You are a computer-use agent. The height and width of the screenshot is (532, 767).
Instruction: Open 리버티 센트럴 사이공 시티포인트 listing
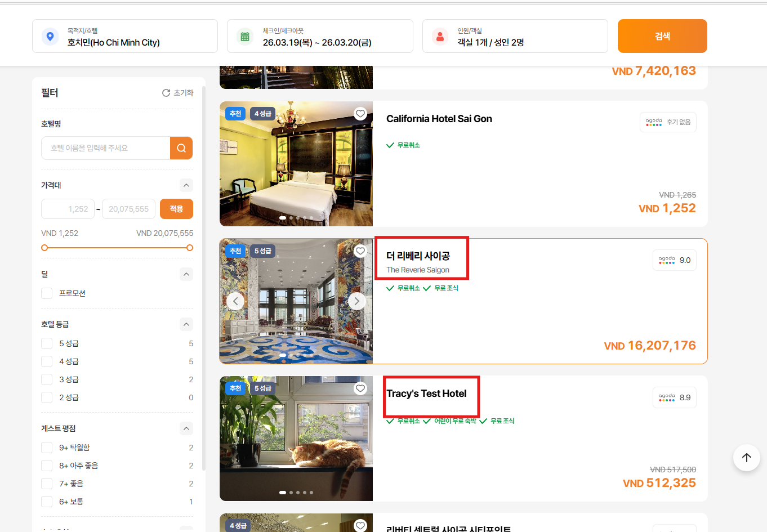(x=448, y=529)
